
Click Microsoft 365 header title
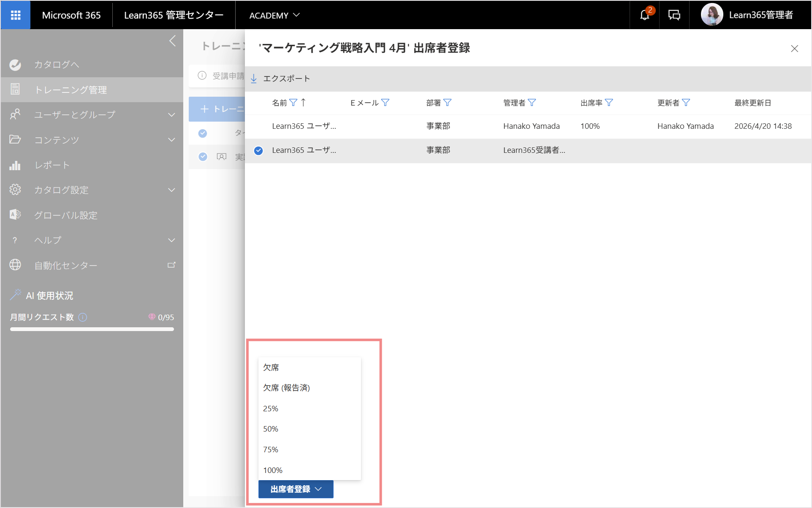click(71, 15)
